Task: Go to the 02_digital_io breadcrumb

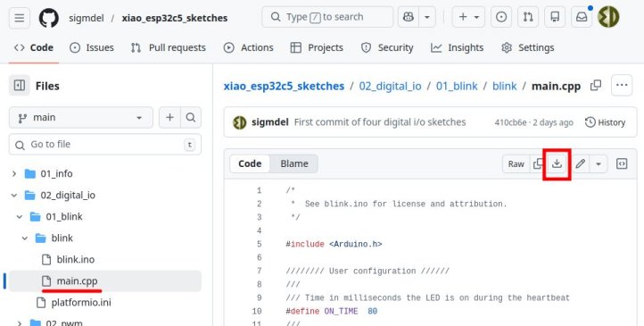Action: pos(390,86)
